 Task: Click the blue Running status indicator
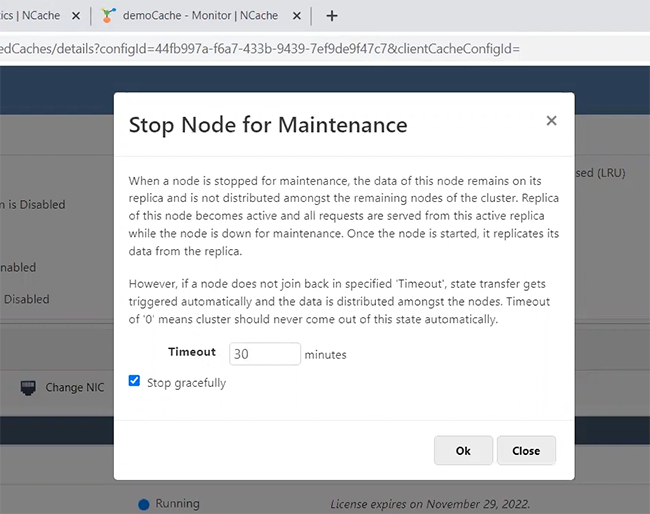coord(143,504)
